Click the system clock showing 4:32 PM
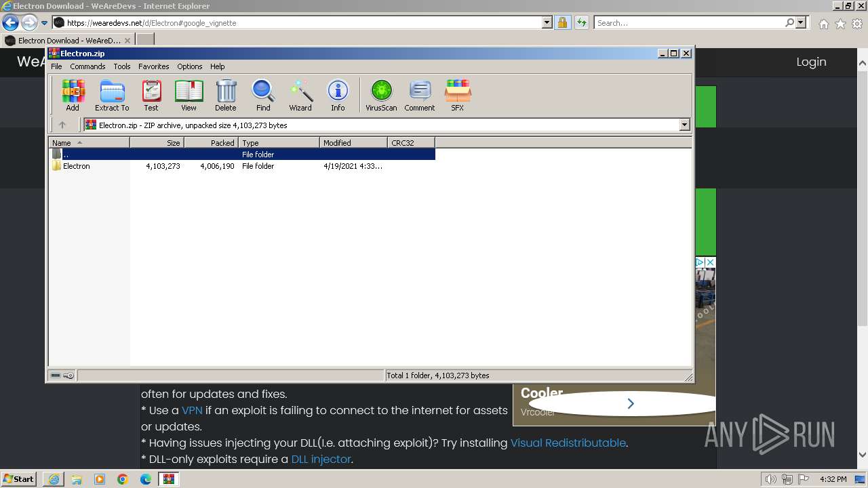Screen dimensions: 868x488 (x=833, y=479)
